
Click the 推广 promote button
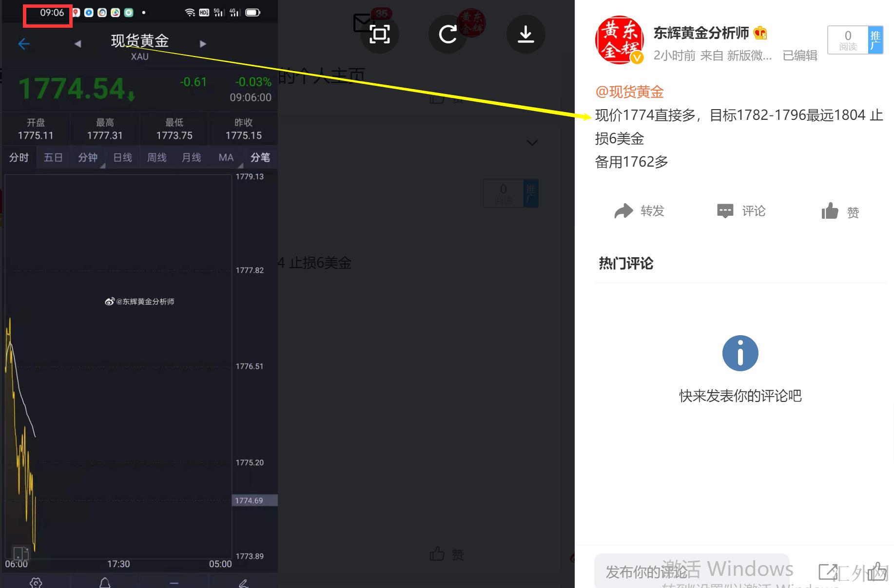(x=875, y=40)
